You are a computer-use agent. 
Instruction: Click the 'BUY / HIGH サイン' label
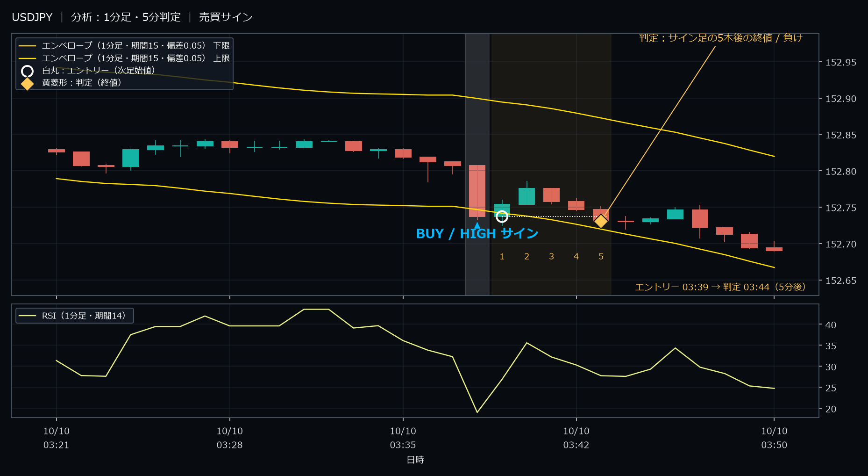point(477,234)
